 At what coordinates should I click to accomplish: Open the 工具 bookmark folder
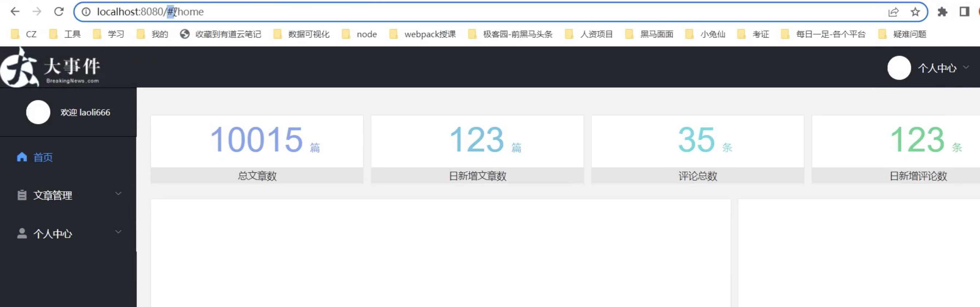tap(65, 34)
